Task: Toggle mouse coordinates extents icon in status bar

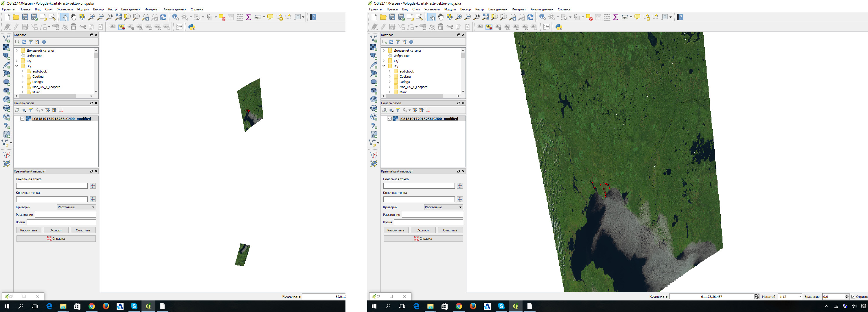Action: point(757,296)
